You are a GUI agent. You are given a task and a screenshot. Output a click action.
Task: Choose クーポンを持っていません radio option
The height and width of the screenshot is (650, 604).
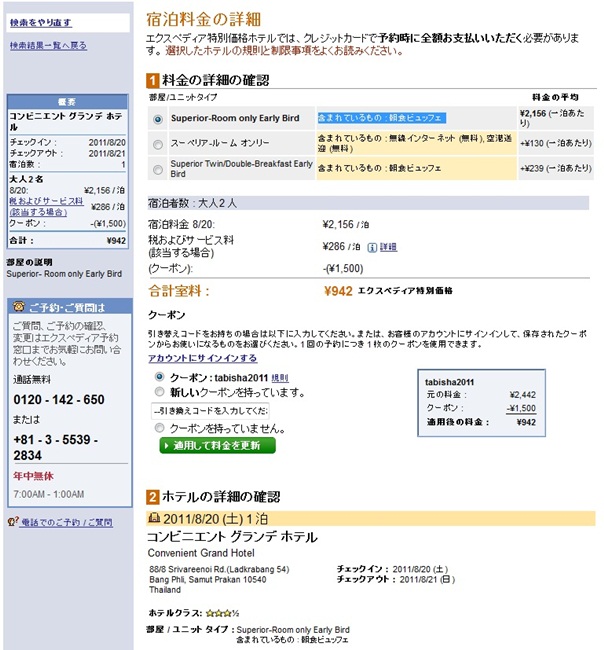click(x=159, y=427)
